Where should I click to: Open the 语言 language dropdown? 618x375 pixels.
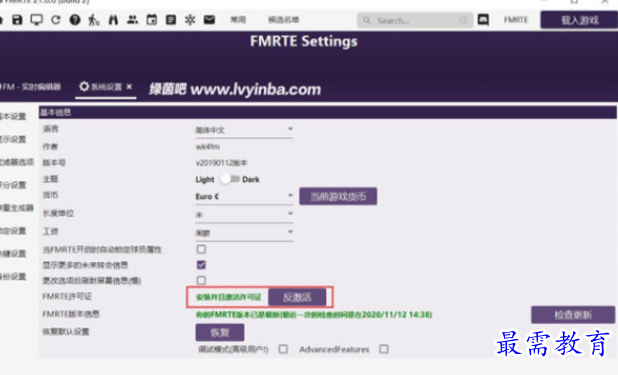(244, 130)
